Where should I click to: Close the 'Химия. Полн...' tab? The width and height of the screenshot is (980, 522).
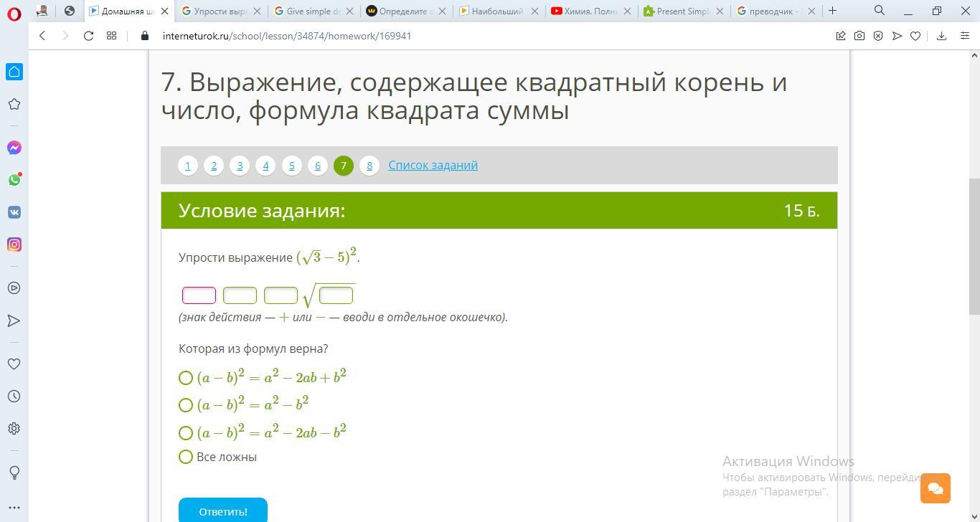(627, 11)
